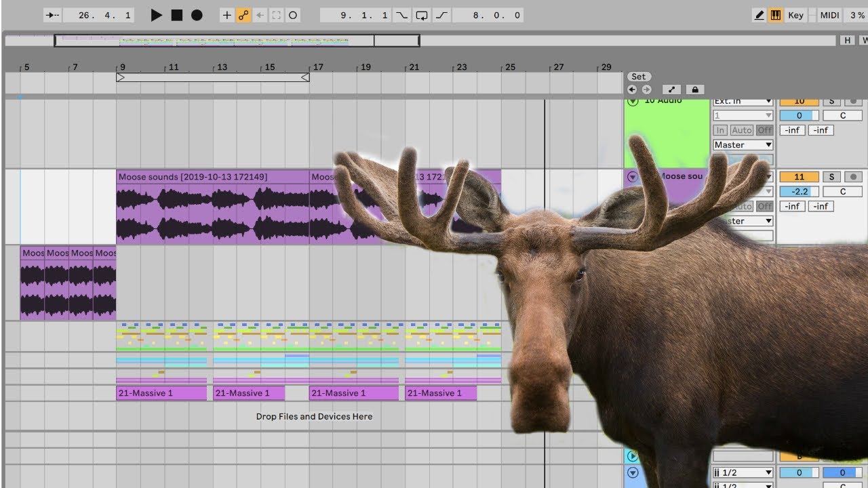This screenshot has width=868, height=488.
Task: Arm track 10 for recording
Action: tap(853, 102)
